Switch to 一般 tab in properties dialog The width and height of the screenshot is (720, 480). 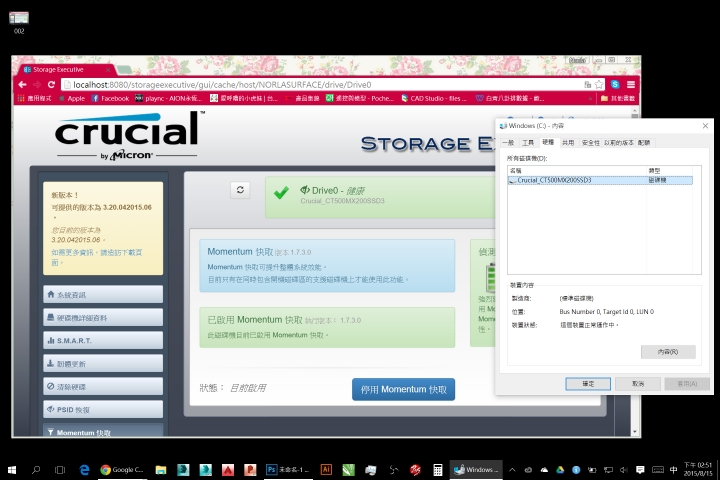[508, 143]
